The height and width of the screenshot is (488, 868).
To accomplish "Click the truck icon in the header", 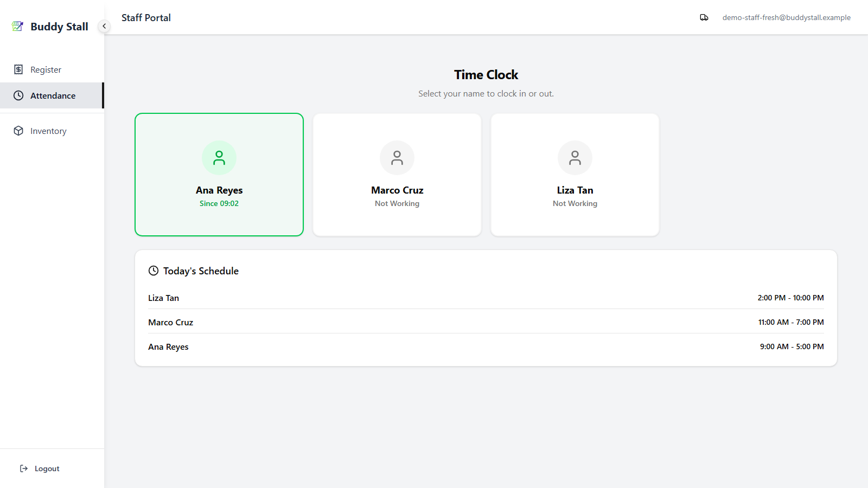I will point(704,17).
